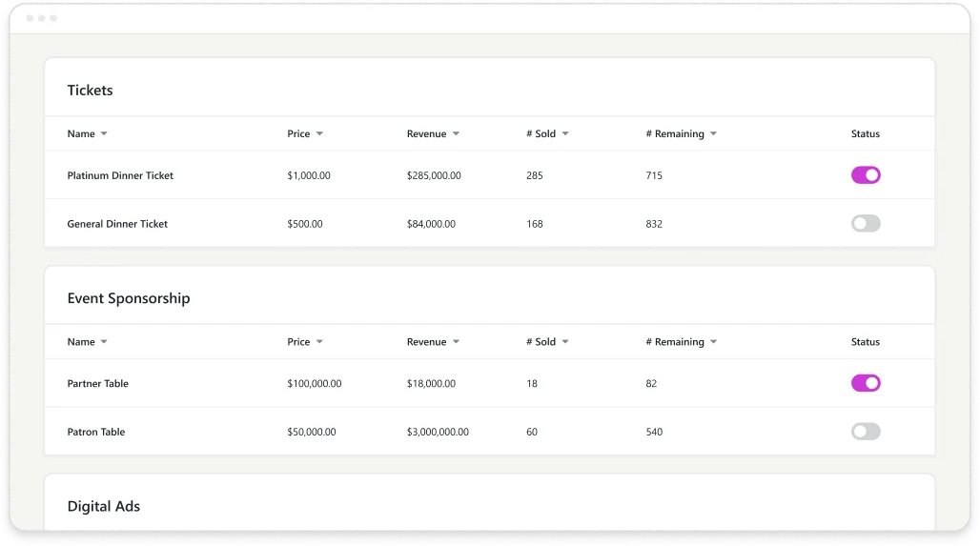Click Event Sponsorship # Remaining sort arrow
Screen dimensions: 980x546
click(x=713, y=342)
